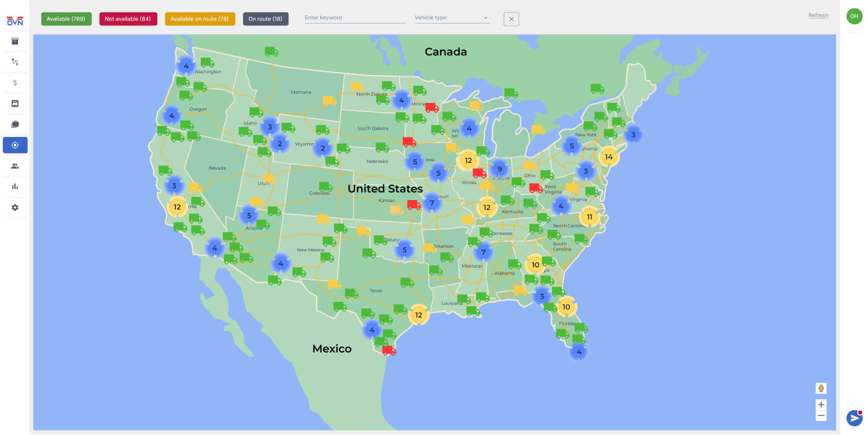This screenshot has width=868, height=435.
Task: Open the settings gear in sidebar
Action: tap(15, 208)
